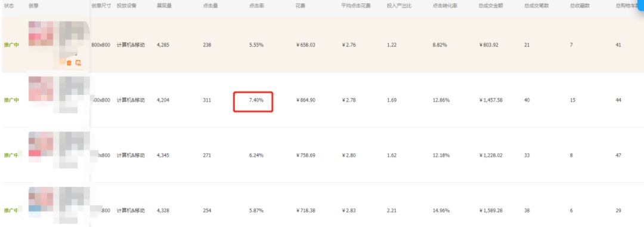644x227 pixels.
Task: Click the 投放设备 column header
Action: 126,7
